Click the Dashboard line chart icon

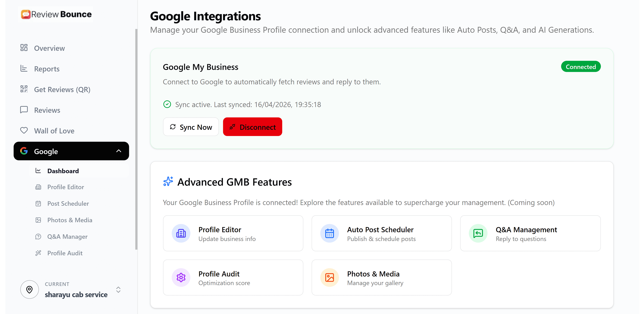[x=38, y=171]
